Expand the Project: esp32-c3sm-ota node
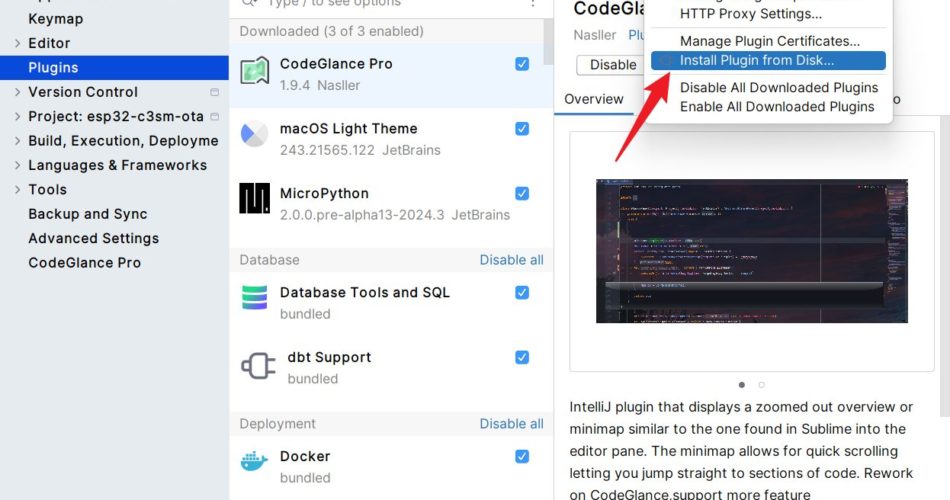The image size is (950, 500). click(x=17, y=116)
